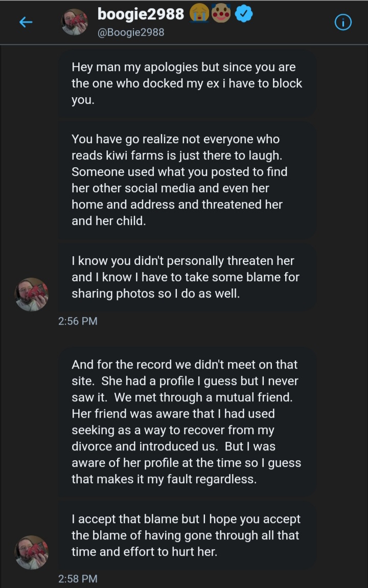
Task: Open conversation info via the circled i icon
Action: (343, 22)
